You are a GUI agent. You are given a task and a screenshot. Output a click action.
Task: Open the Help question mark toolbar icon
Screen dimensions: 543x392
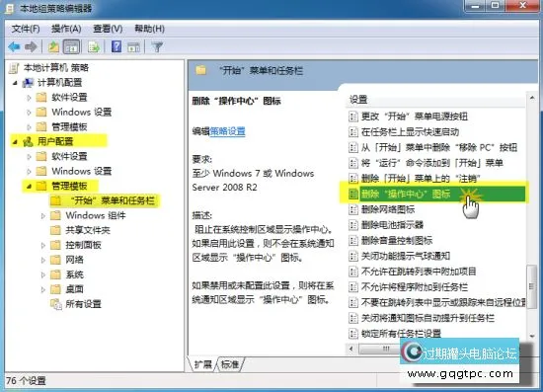(x=116, y=46)
